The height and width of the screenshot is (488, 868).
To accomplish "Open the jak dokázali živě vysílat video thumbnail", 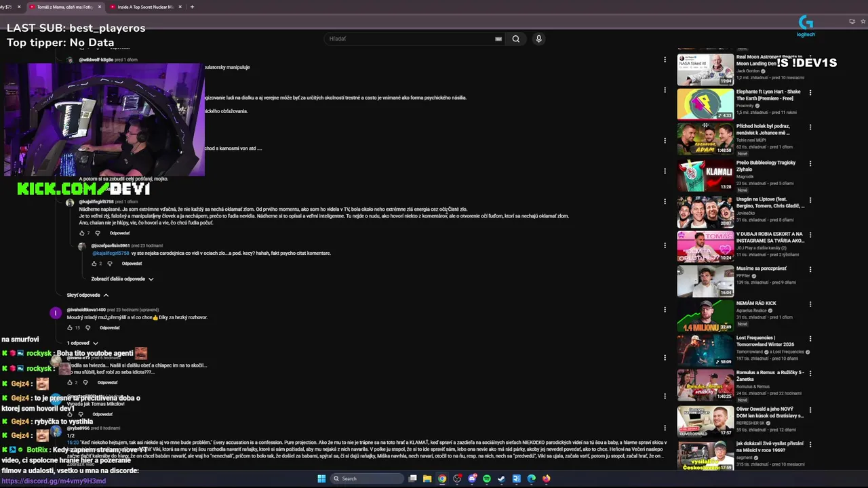I will tap(705, 455).
